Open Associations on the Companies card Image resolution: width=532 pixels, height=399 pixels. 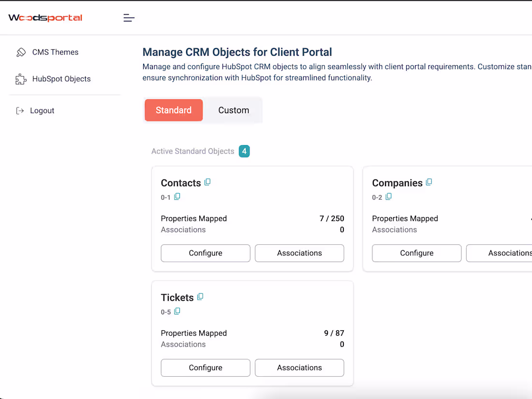[499, 253]
